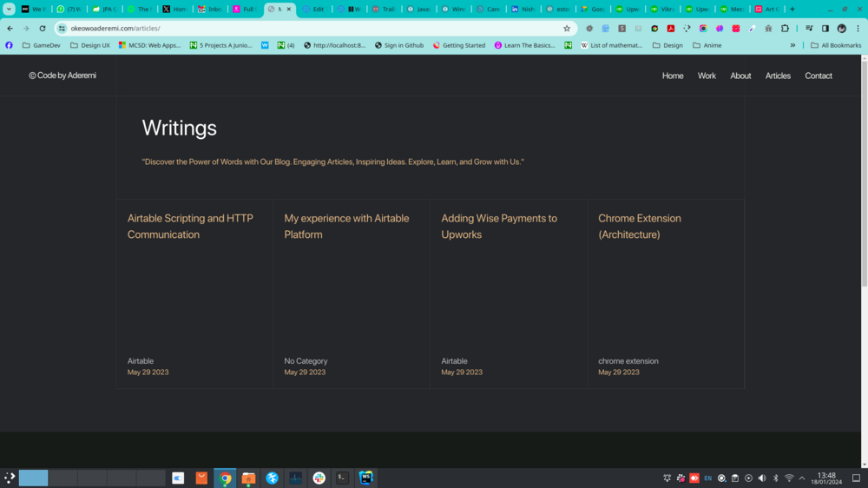
Task: Open the tab search dropdown arrow
Action: pos(9,9)
